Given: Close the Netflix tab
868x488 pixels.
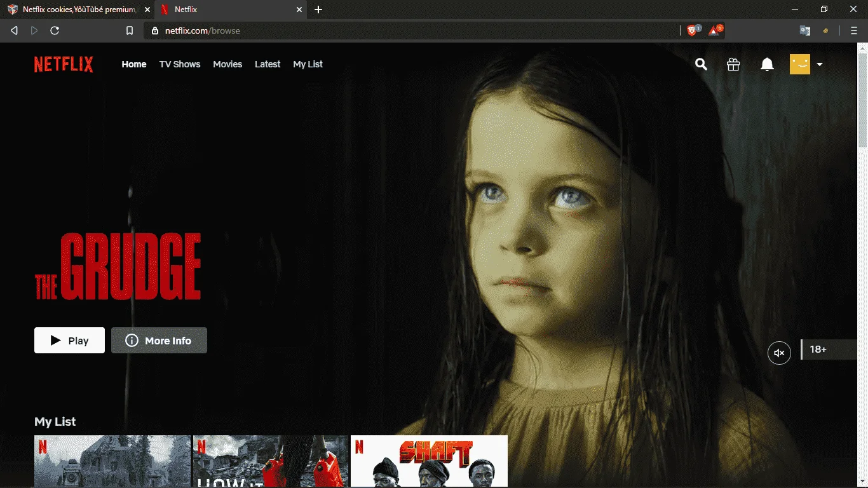Looking at the screenshot, I should pos(300,10).
